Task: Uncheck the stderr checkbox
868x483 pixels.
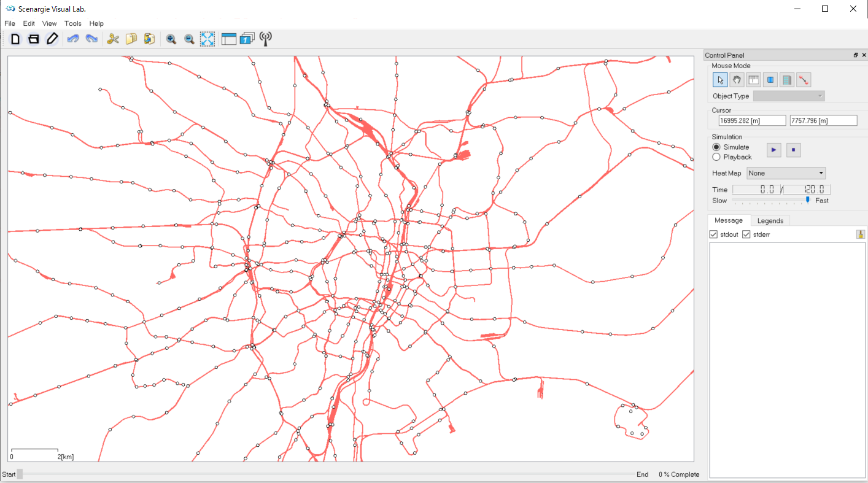Action: [x=746, y=234]
